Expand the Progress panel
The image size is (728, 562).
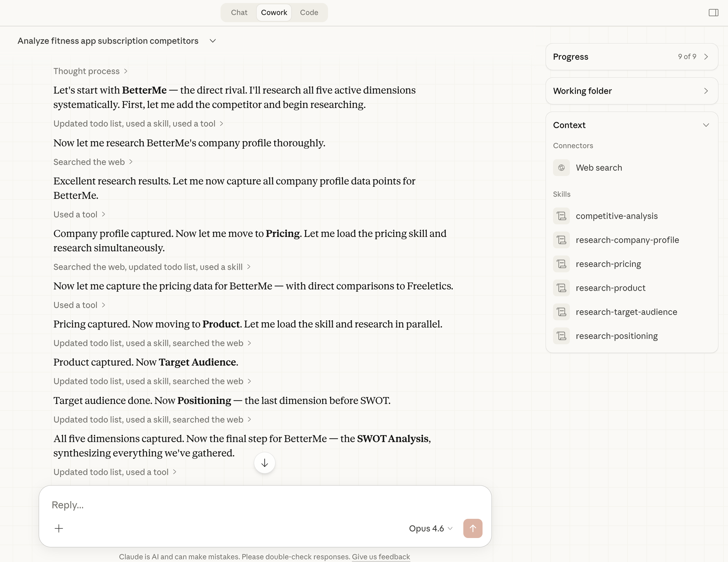coord(706,57)
